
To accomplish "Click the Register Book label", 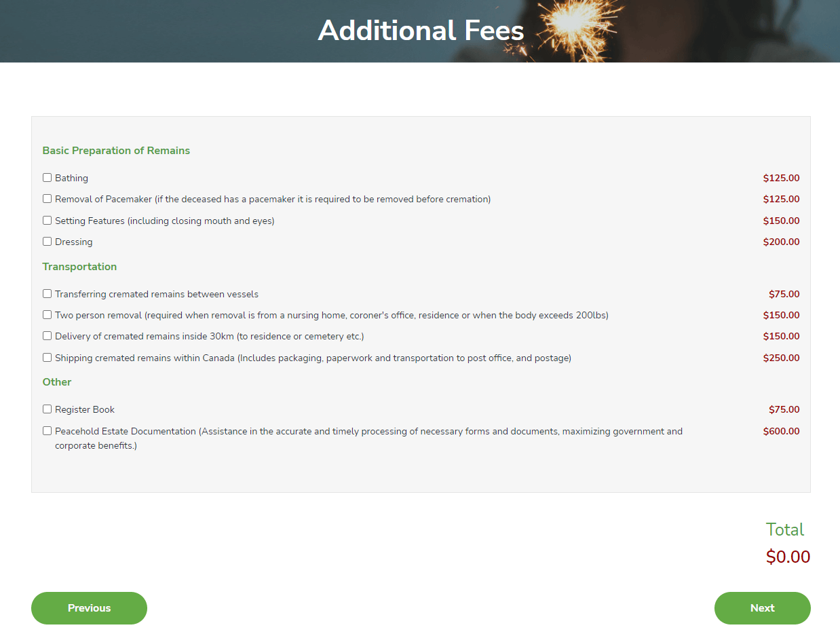I will [85, 410].
